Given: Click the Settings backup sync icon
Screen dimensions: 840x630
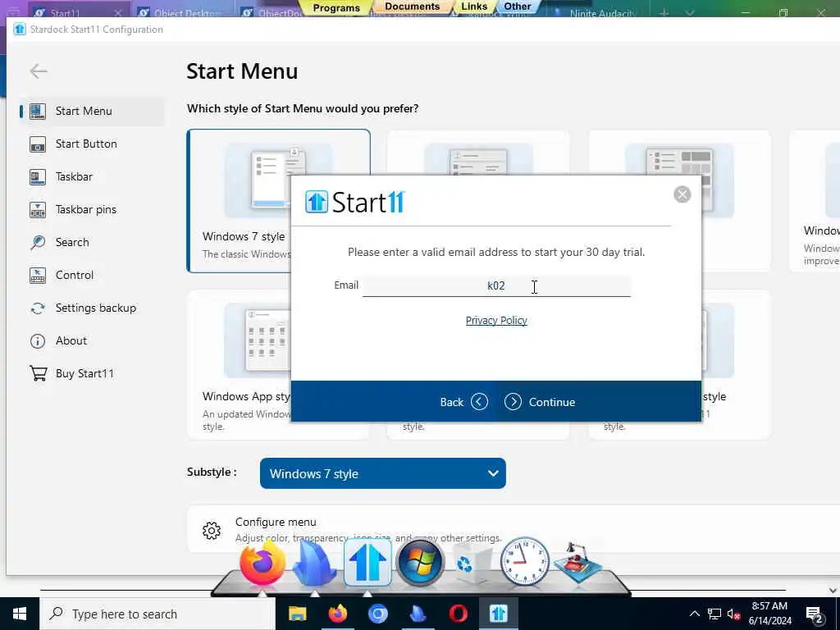Looking at the screenshot, I should [x=38, y=308].
